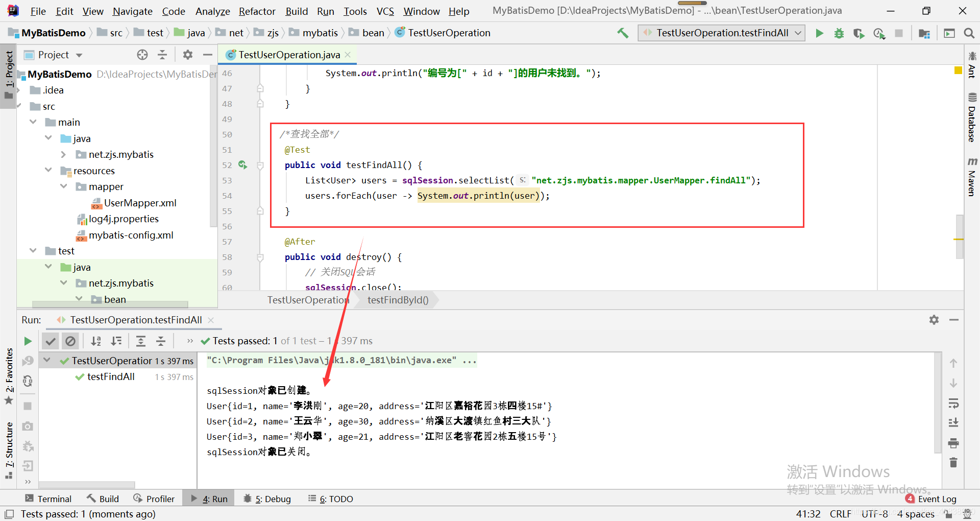Open the Build tool window
The height and width of the screenshot is (521, 980).
(x=103, y=499)
